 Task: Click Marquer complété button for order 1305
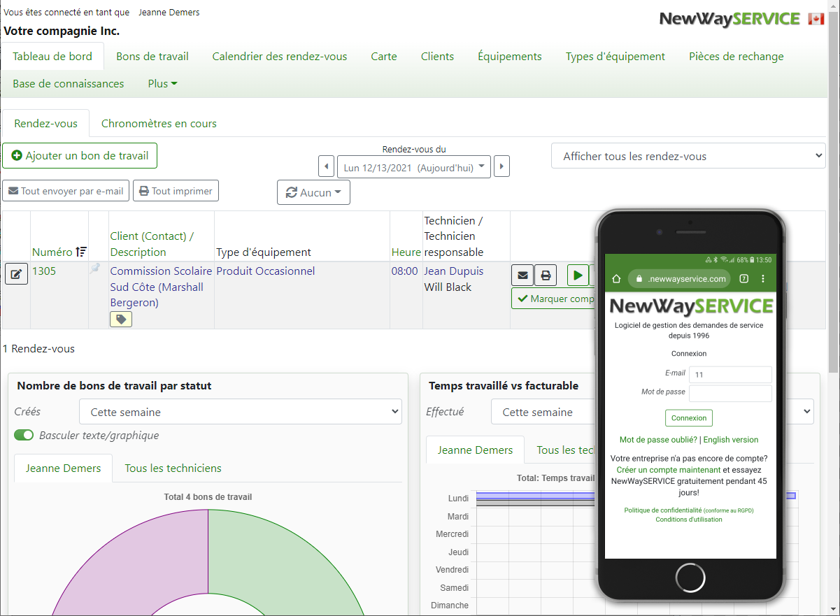point(554,299)
